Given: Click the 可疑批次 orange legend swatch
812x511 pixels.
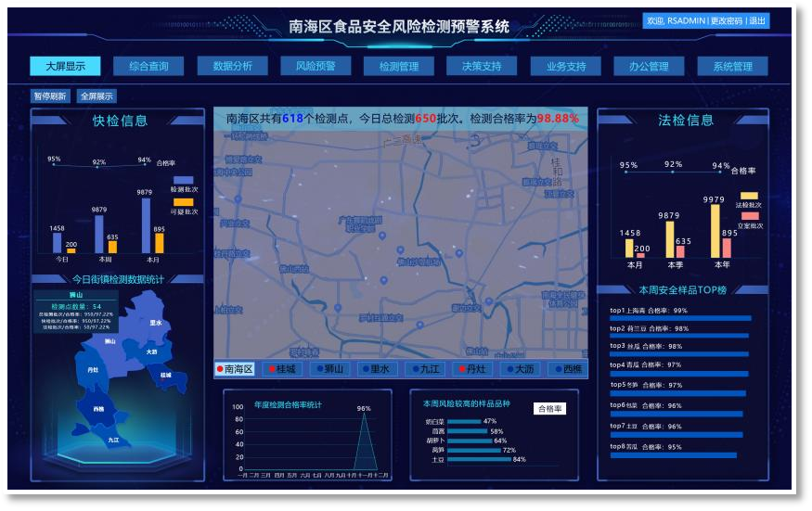Looking at the screenshot, I should (x=183, y=202).
